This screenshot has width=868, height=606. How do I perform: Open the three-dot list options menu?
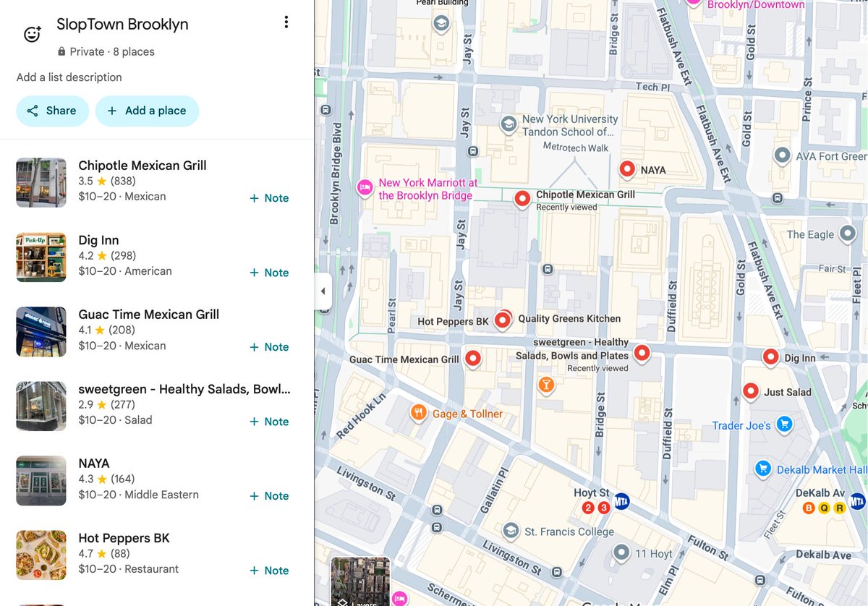coord(286,22)
